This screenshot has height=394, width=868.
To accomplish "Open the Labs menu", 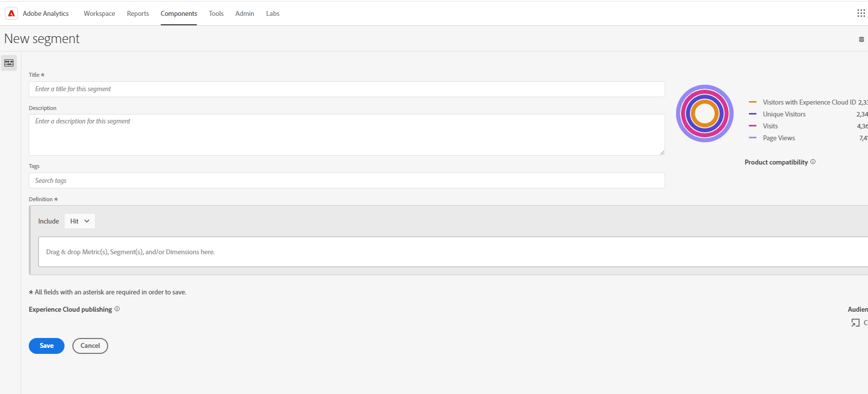I will (273, 13).
